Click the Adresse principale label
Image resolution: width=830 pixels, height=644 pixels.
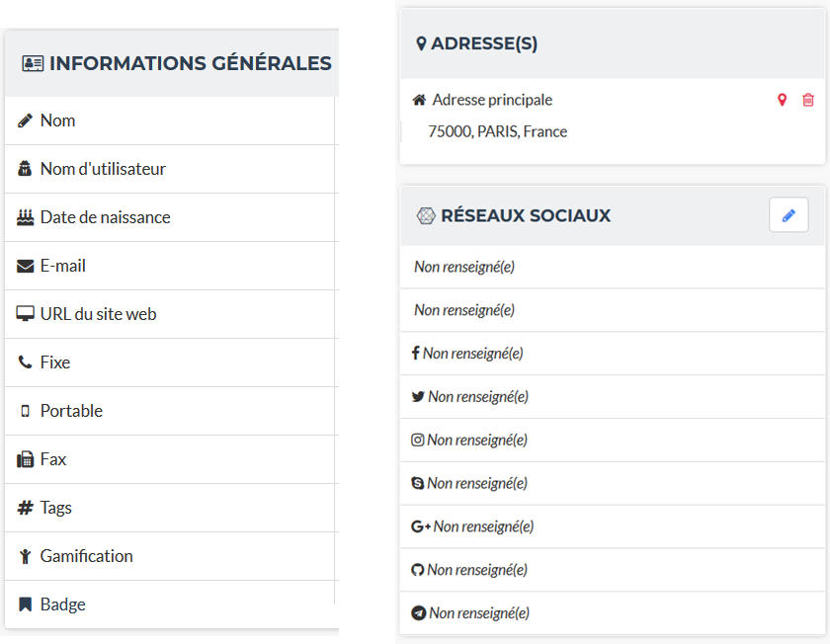point(492,100)
